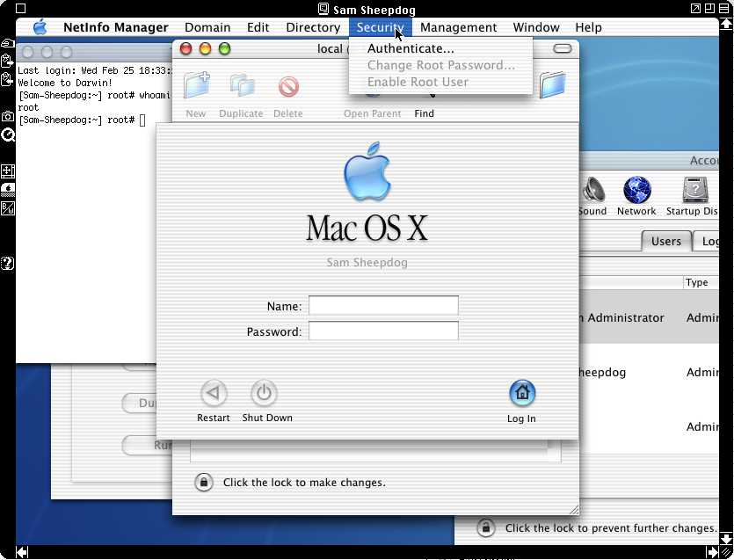Open the Startup Disk icon in System Preferences

(695, 190)
